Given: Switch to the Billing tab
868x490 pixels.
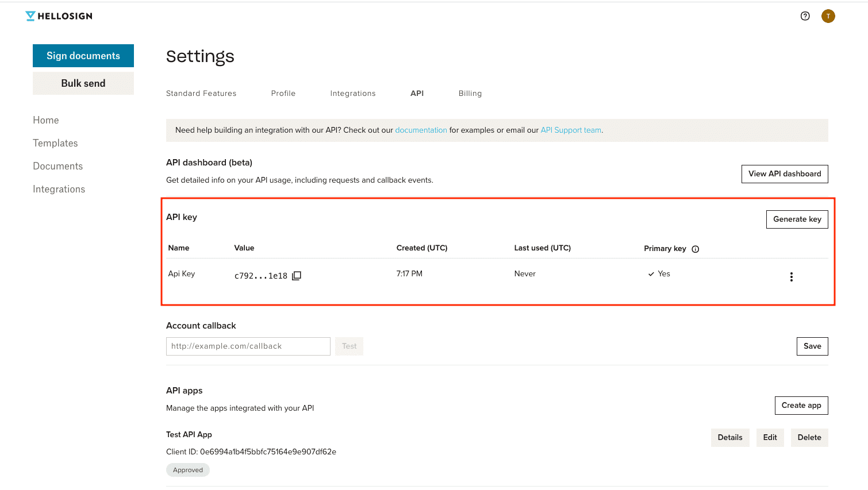Looking at the screenshot, I should coord(470,93).
